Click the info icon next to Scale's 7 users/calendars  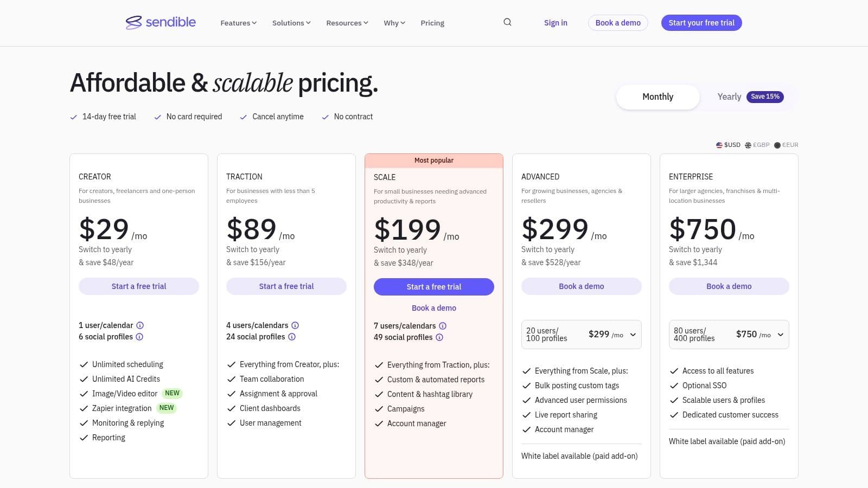tap(443, 325)
